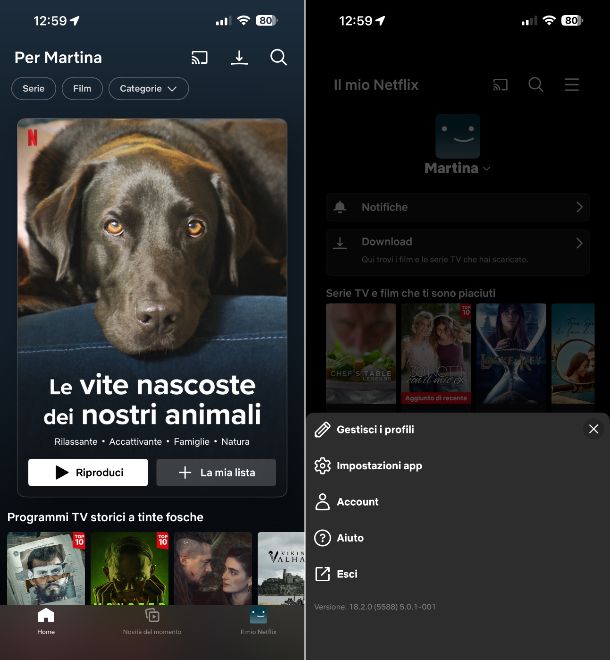610x660 pixels.
Task: Switch to Novità del momento tab
Action: tap(152, 621)
